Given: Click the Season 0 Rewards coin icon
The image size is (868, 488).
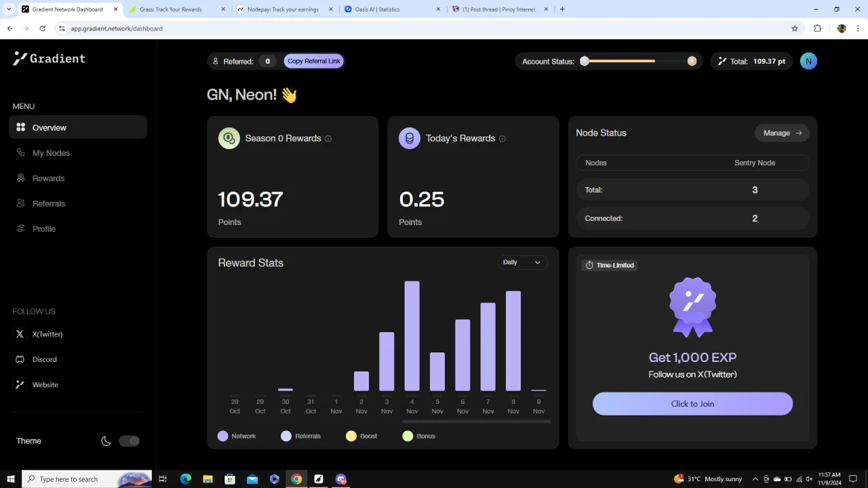Looking at the screenshot, I should click(x=229, y=138).
